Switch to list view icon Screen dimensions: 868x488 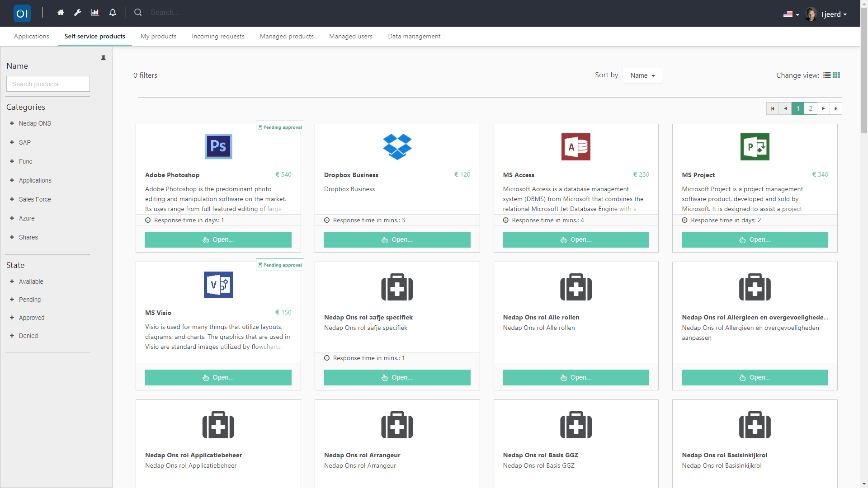[x=827, y=75]
